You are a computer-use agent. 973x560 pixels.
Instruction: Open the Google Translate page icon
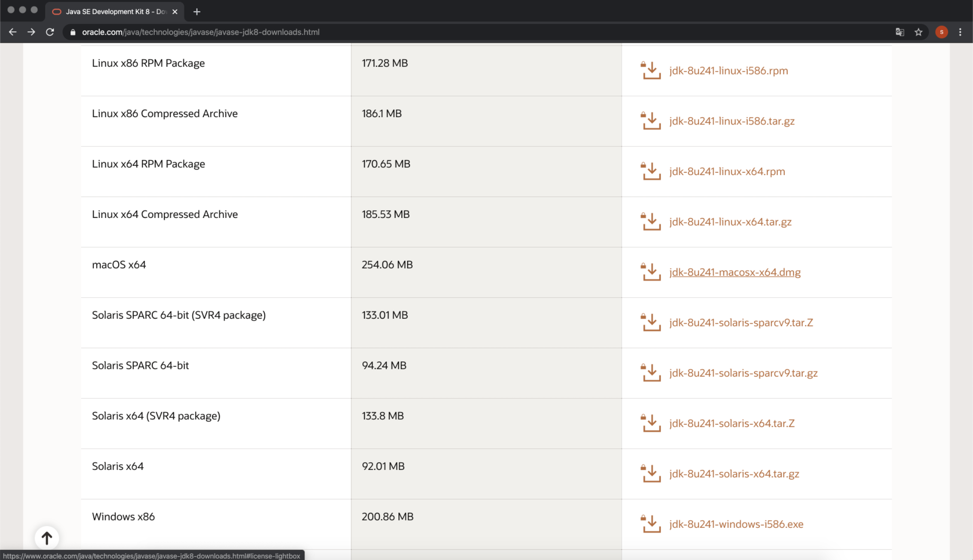tap(900, 32)
